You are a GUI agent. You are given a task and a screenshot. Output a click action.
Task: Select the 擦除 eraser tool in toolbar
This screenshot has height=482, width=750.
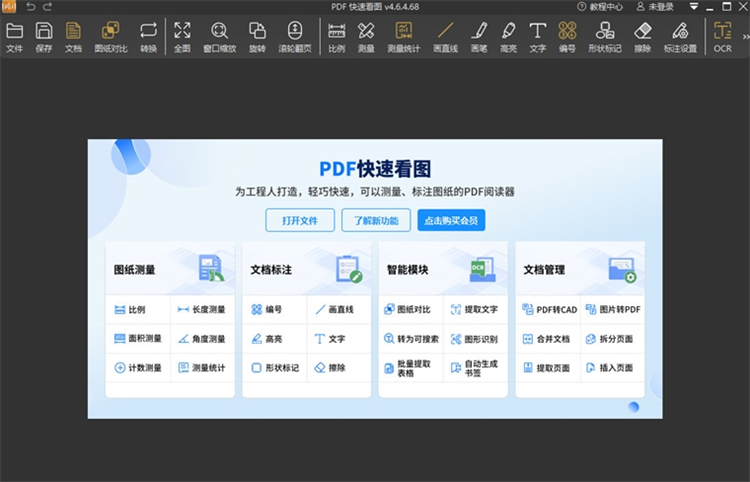642,36
